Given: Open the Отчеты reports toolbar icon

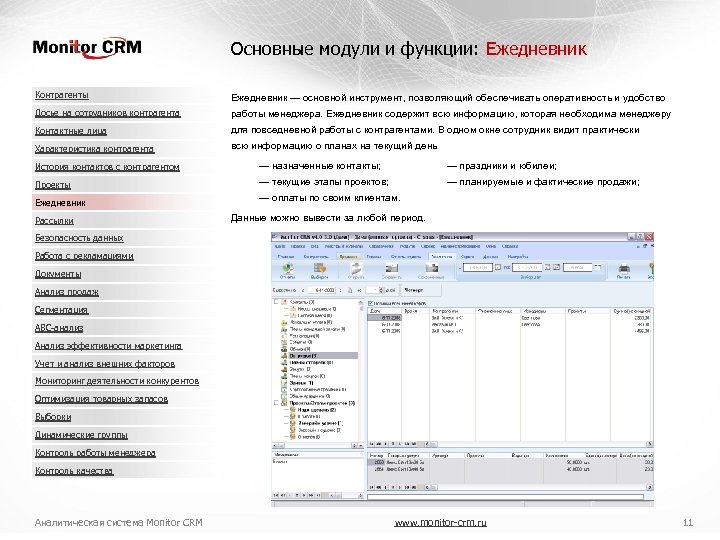Looking at the screenshot, I should point(287,270).
